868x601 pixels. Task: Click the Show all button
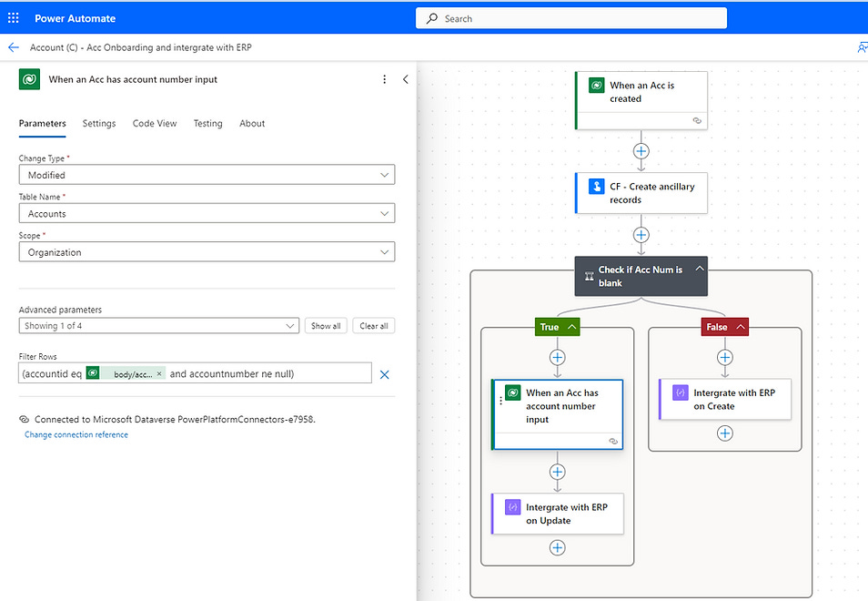coord(326,326)
